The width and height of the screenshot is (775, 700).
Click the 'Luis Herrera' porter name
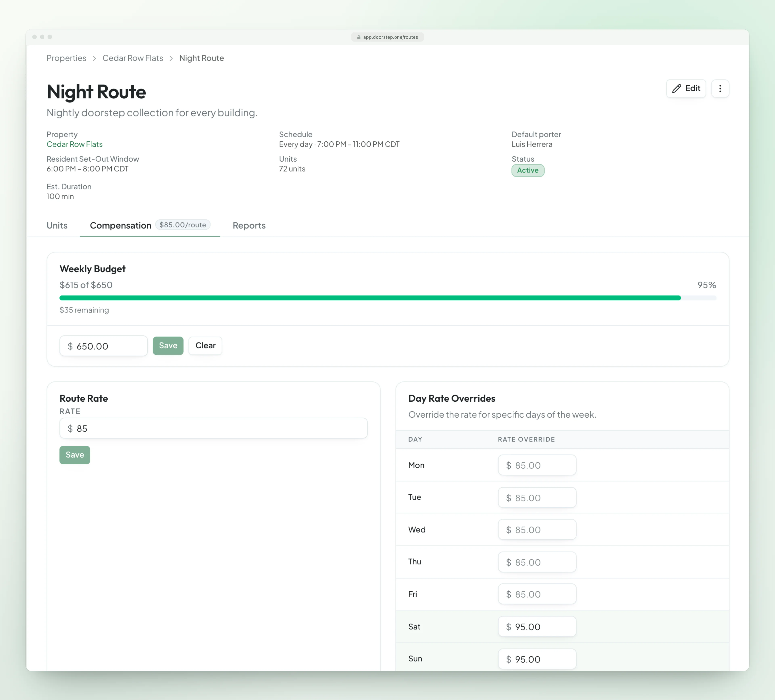[532, 144]
